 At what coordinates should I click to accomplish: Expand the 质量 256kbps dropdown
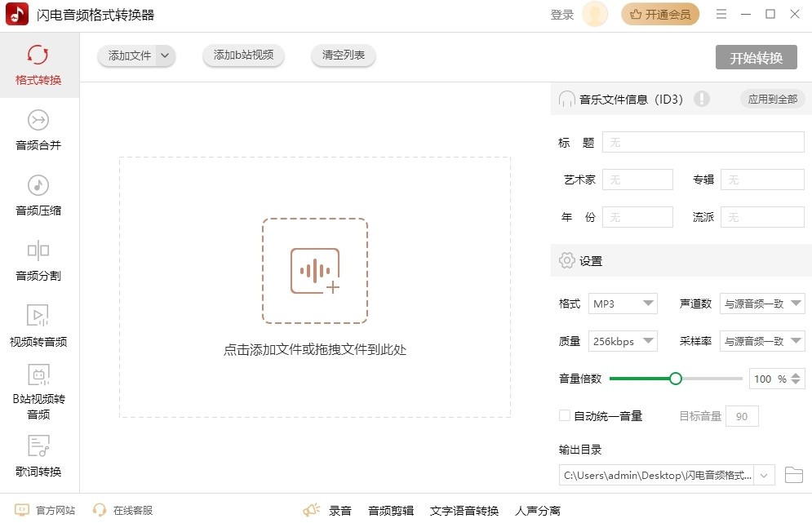[x=623, y=340]
